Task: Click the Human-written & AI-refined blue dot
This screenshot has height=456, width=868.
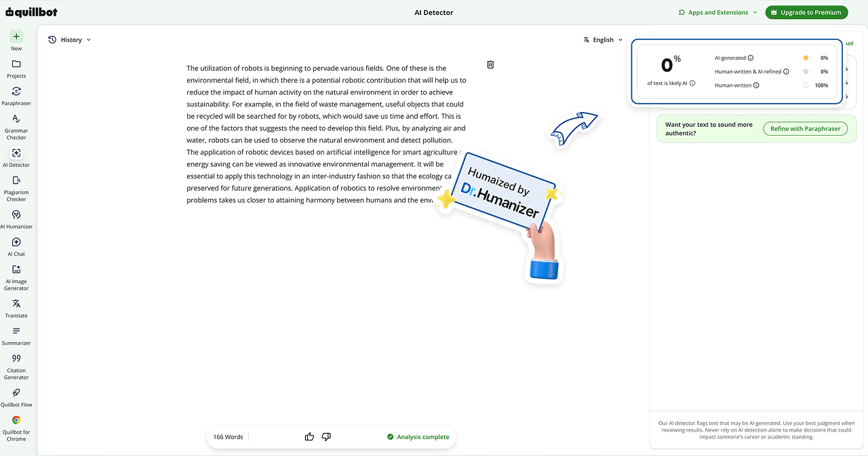Action: 806,72
